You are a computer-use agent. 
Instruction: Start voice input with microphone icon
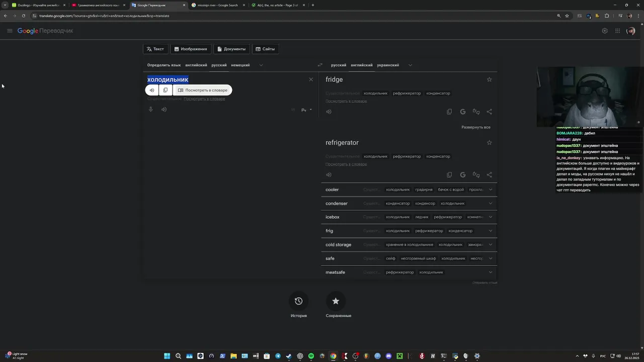(x=150, y=109)
